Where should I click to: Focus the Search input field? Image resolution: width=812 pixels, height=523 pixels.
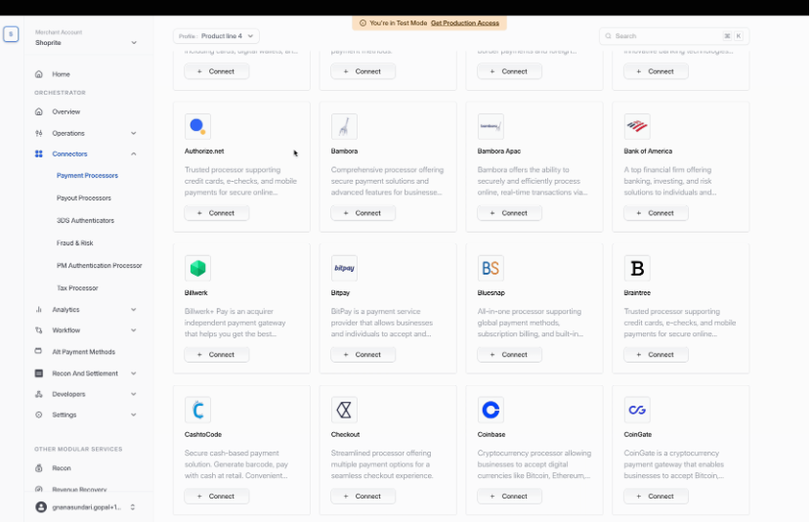664,36
